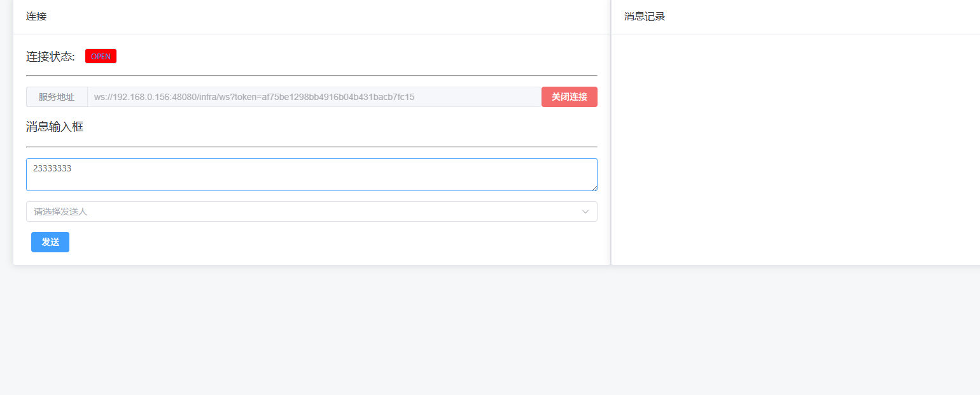
Task: Click the dropdown chevron arrow icon
Action: click(x=585, y=212)
